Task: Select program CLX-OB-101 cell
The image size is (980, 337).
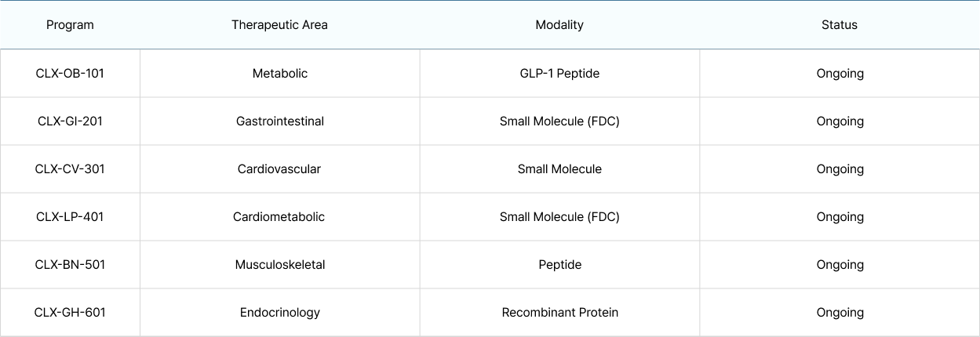Action: tap(70, 74)
